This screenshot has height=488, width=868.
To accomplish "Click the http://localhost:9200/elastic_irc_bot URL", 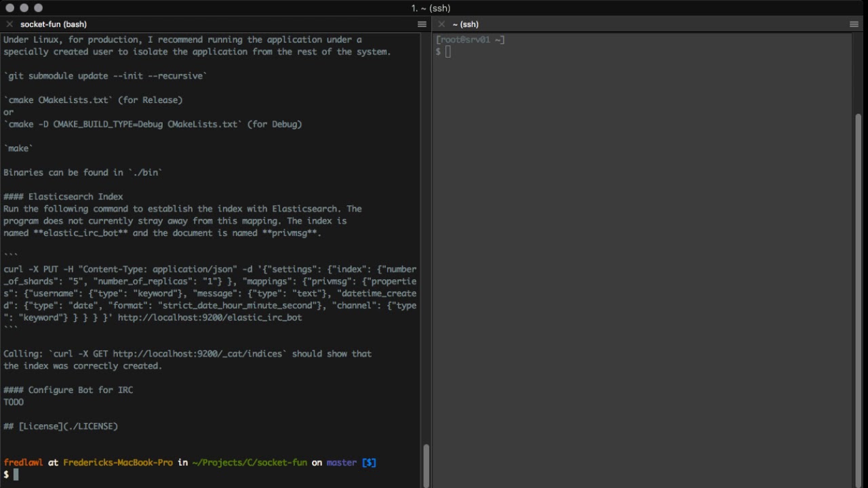I will [x=210, y=317].
